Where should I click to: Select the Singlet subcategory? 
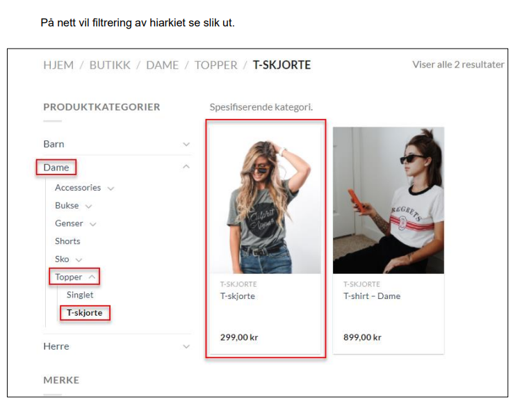pyautogui.click(x=80, y=295)
